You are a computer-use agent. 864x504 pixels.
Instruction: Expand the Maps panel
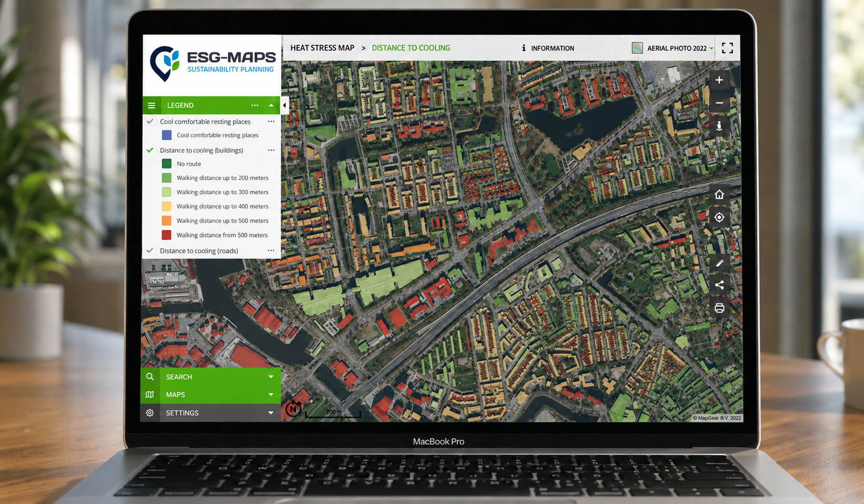[211, 395]
